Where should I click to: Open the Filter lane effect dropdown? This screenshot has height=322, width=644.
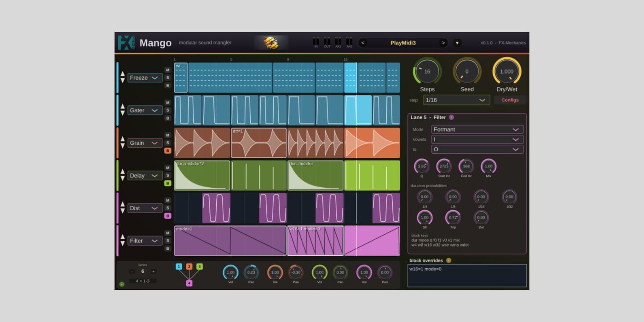pos(145,241)
